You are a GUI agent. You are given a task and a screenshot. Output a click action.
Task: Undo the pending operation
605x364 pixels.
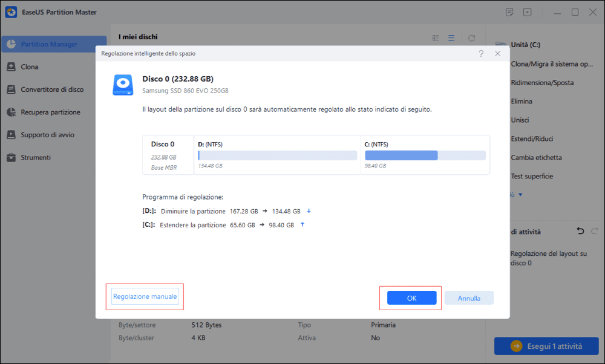[x=580, y=232]
